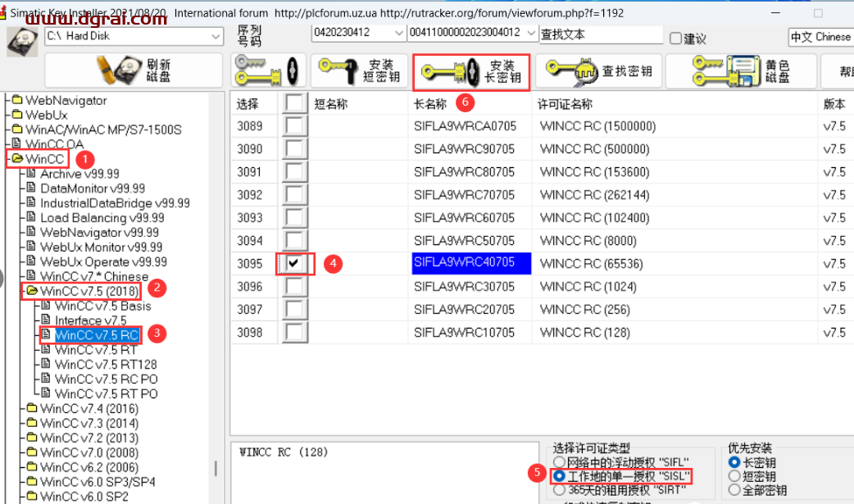Click the key icon toolbar button
The width and height of the screenshot is (854, 504).
point(269,71)
